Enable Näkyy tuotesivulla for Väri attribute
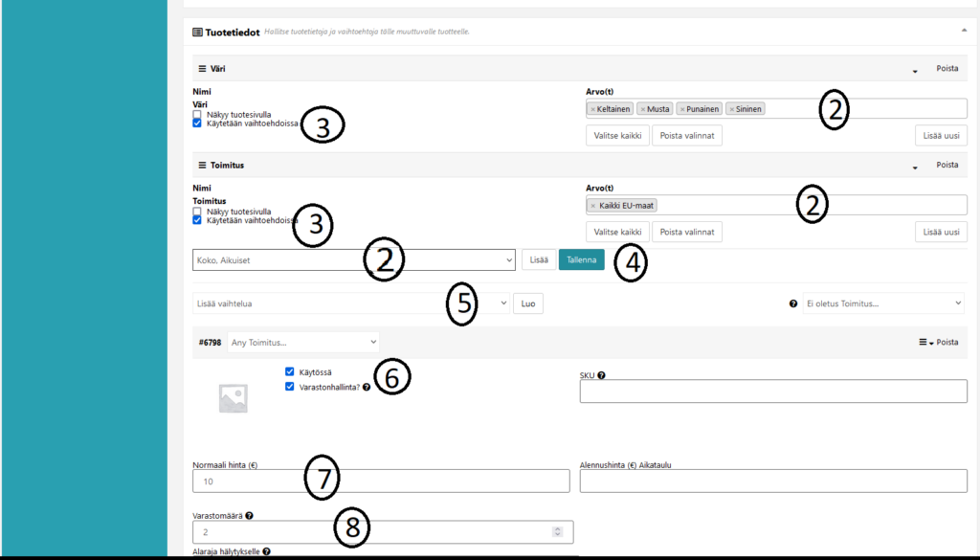This screenshot has height=560, width=980. pos(197,114)
